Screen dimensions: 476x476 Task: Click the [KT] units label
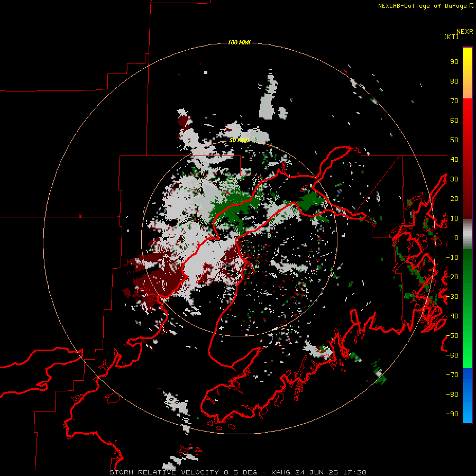coord(451,36)
